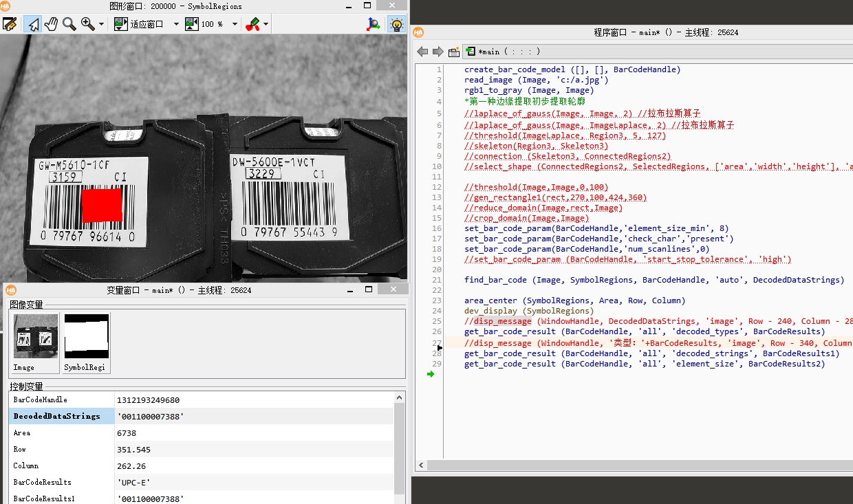Click the Area value 6738
The height and width of the screenshot is (504, 853).
(x=127, y=433)
